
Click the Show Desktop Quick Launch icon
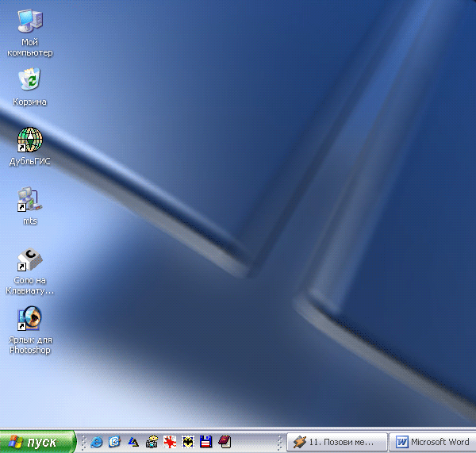(115, 442)
